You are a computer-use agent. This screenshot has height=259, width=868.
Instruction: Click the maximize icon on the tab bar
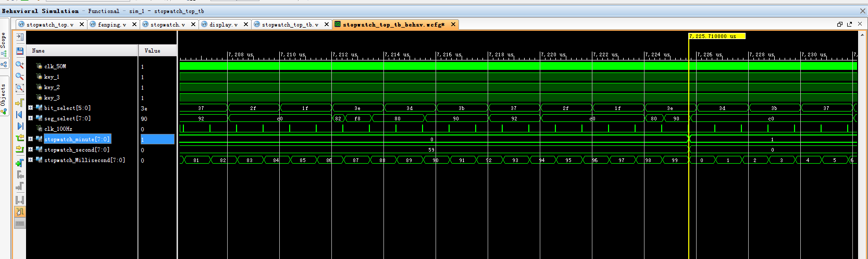840,24
